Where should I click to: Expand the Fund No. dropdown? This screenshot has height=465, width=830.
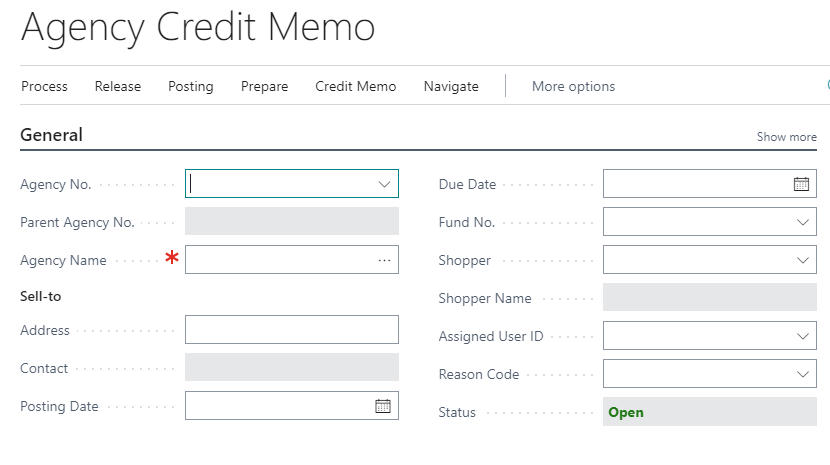[x=802, y=222]
